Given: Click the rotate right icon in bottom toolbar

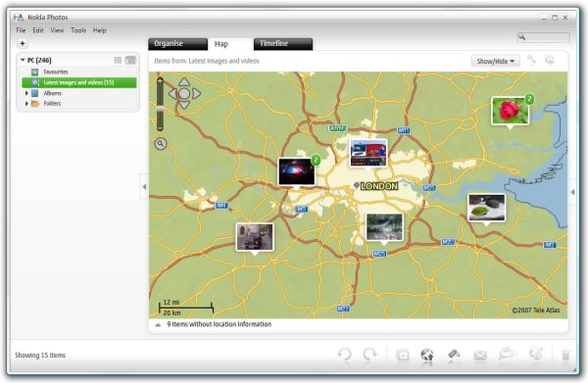Looking at the screenshot, I should click(369, 355).
